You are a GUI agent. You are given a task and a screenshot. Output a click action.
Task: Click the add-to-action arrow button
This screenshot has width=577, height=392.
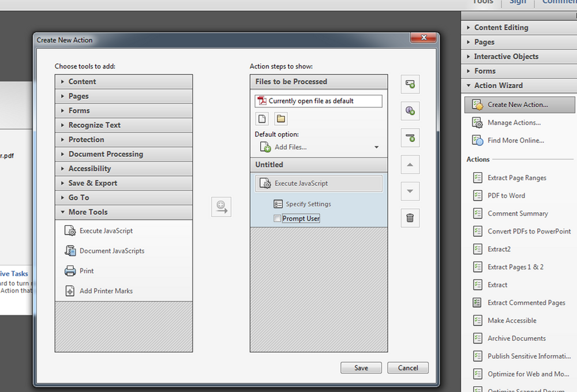221,207
